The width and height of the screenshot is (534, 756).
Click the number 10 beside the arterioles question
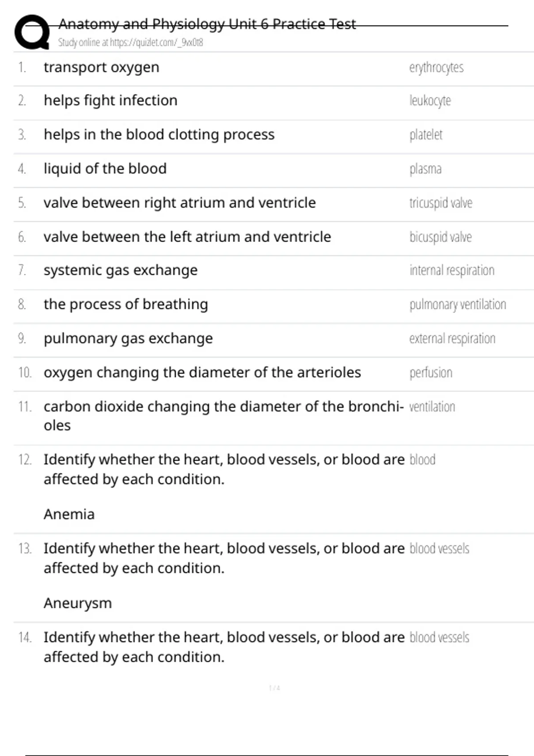[x=25, y=373]
